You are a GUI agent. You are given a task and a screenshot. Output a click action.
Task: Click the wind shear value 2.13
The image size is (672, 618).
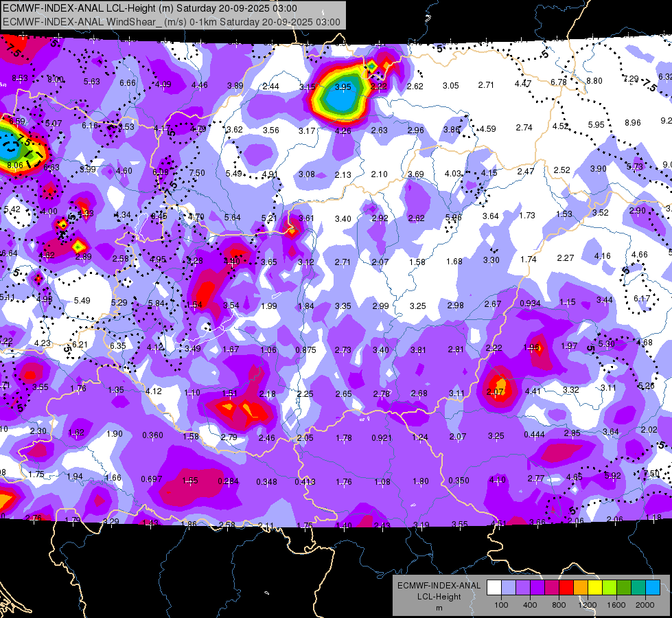click(x=343, y=175)
